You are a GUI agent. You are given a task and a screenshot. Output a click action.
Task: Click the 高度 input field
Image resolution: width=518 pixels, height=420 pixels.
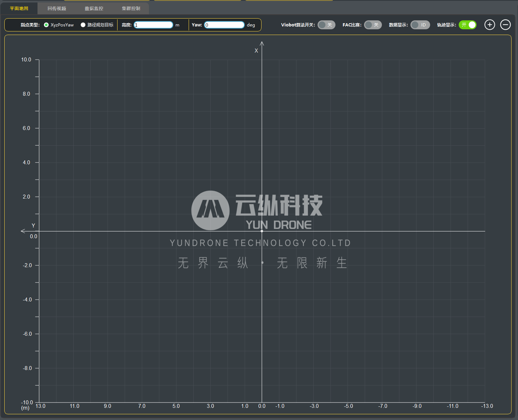pyautogui.click(x=153, y=25)
